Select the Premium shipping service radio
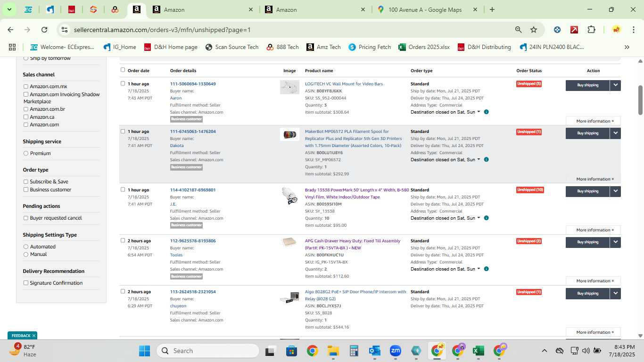 click(26, 153)
